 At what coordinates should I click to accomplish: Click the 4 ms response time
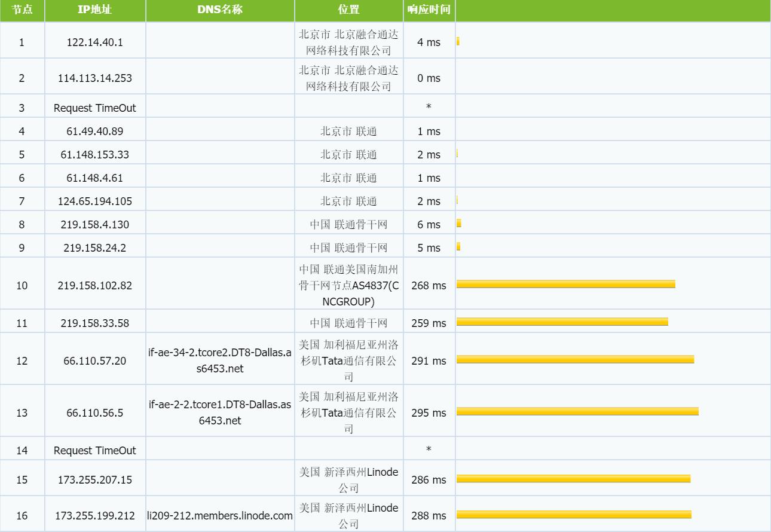click(x=429, y=42)
